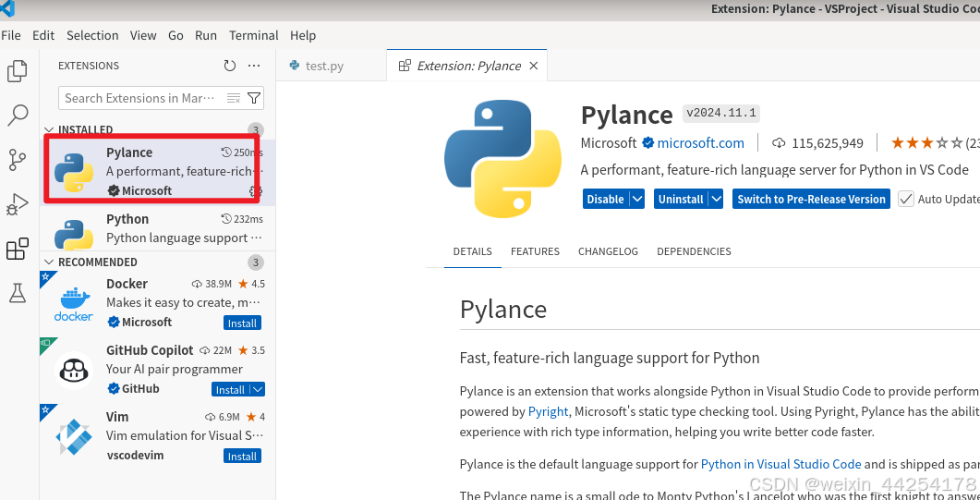Click the VS Code logo in title bar
Image resolution: width=980 pixels, height=500 pixels.
click(7, 8)
